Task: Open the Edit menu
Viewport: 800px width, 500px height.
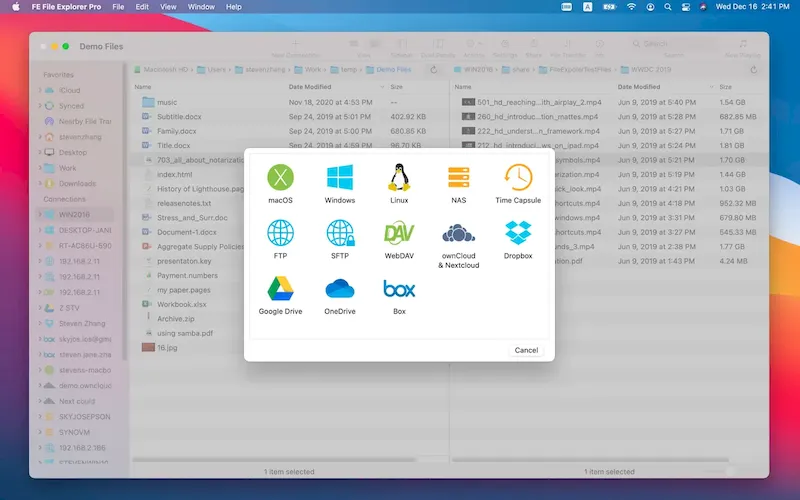Action: pyautogui.click(x=142, y=7)
